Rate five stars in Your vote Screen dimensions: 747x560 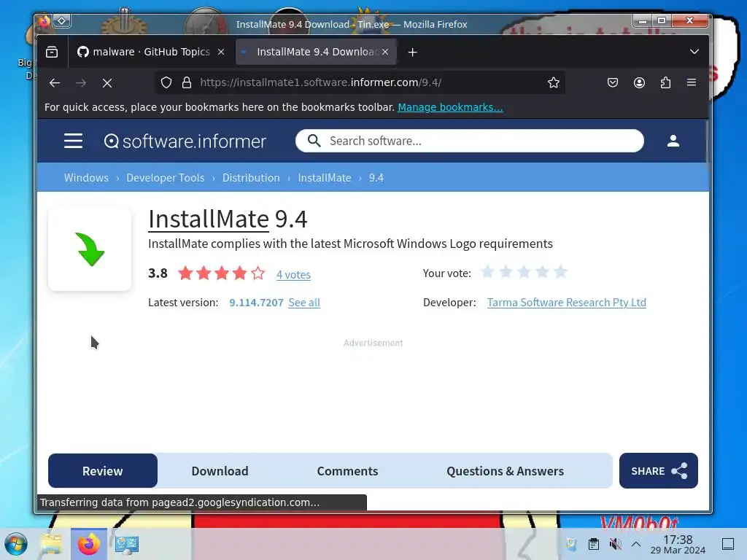[561, 272]
